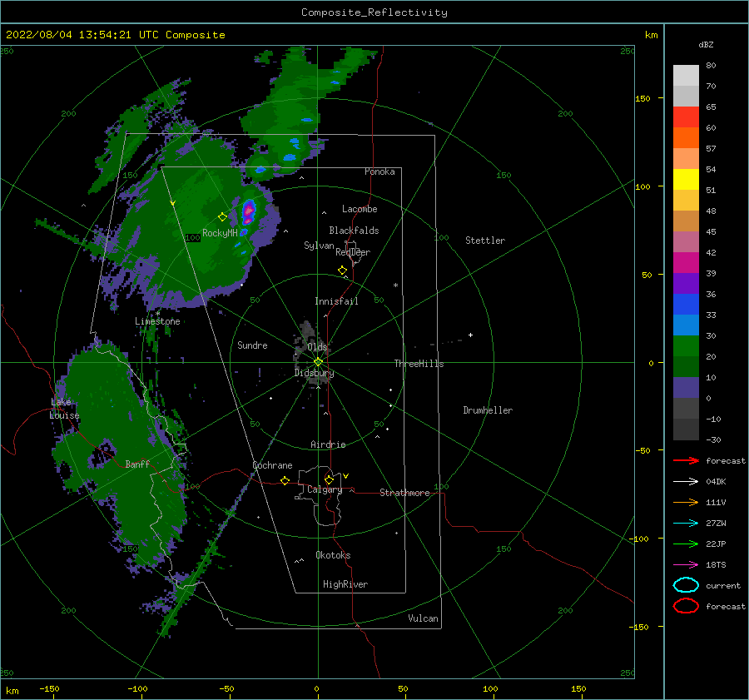Click the RedDeer city label
749x700 pixels.
[353, 252]
